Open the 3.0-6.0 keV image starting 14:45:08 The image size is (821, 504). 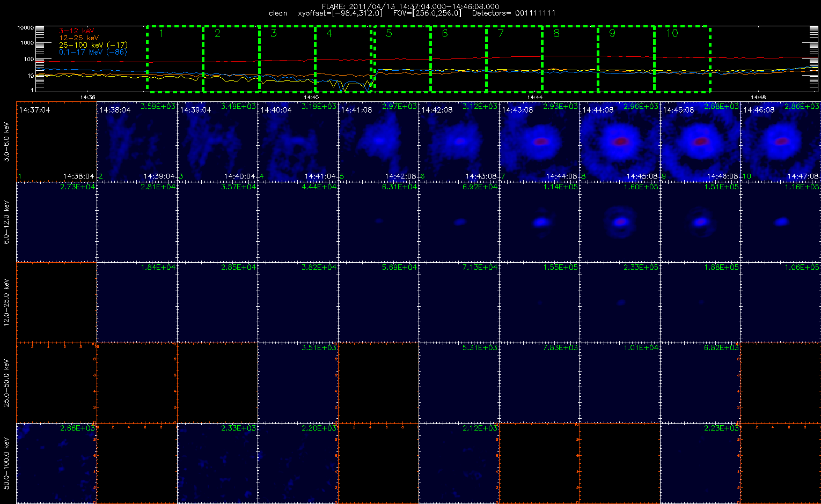[x=700, y=141]
